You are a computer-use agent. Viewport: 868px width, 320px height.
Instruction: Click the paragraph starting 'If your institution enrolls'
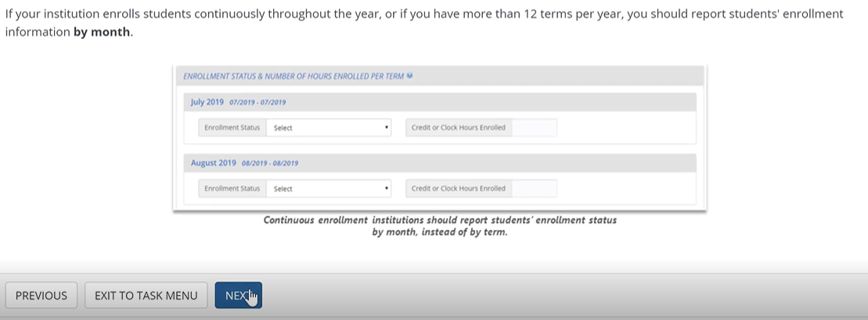point(423,15)
